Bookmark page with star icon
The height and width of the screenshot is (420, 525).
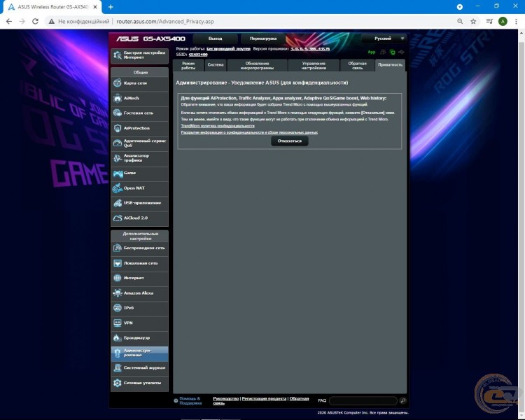click(x=473, y=22)
